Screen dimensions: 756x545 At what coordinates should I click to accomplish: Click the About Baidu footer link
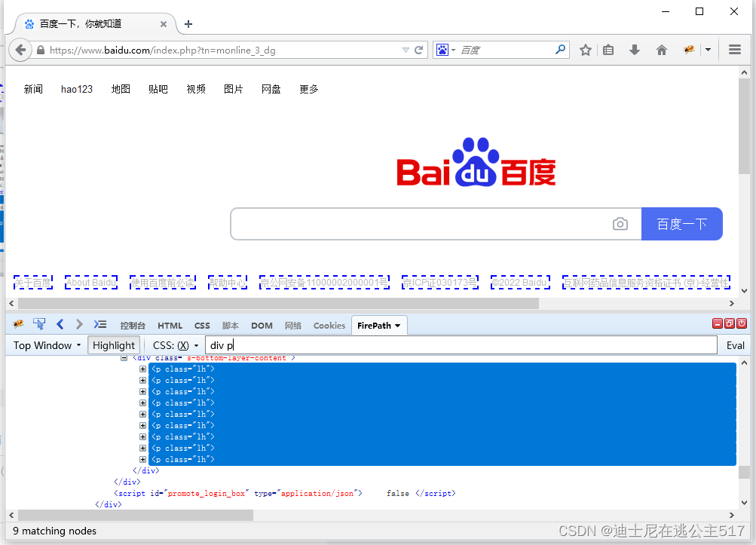91,283
